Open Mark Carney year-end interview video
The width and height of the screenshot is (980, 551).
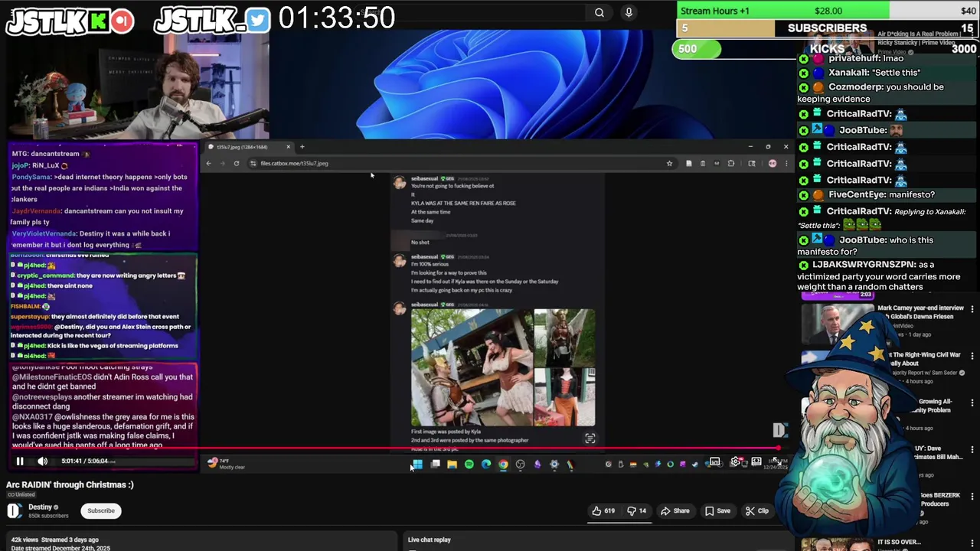920,311
